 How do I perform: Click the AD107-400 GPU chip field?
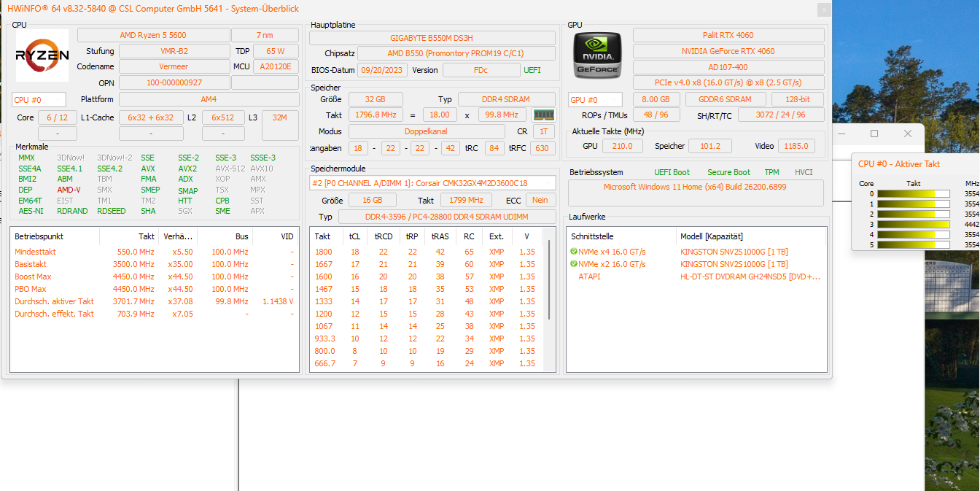[x=728, y=67]
